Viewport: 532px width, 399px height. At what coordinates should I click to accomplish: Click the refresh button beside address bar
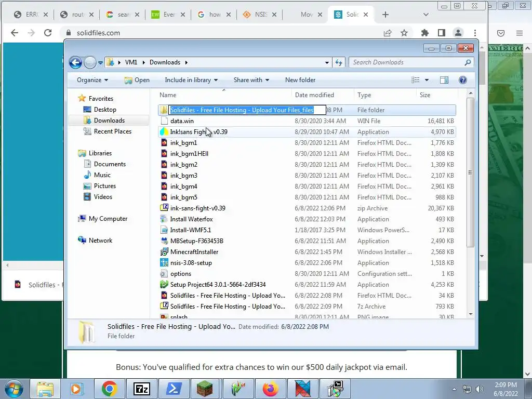tap(339, 62)
